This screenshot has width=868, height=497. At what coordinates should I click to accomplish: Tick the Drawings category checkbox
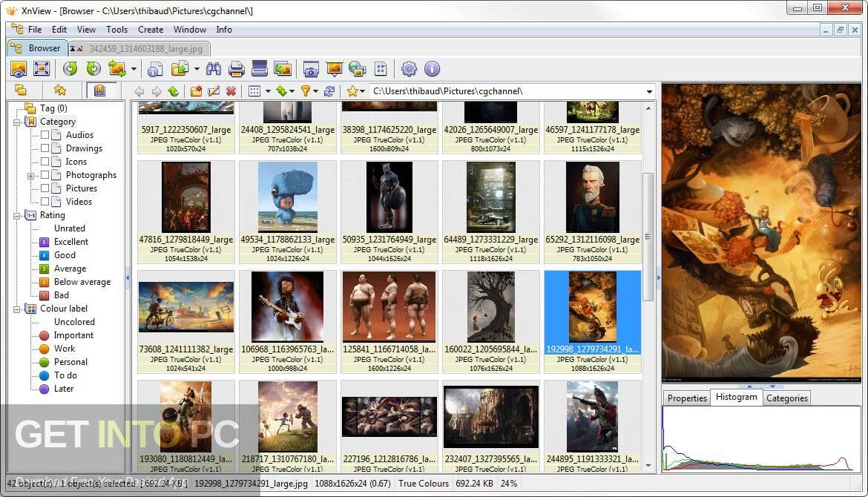(45, 148)
